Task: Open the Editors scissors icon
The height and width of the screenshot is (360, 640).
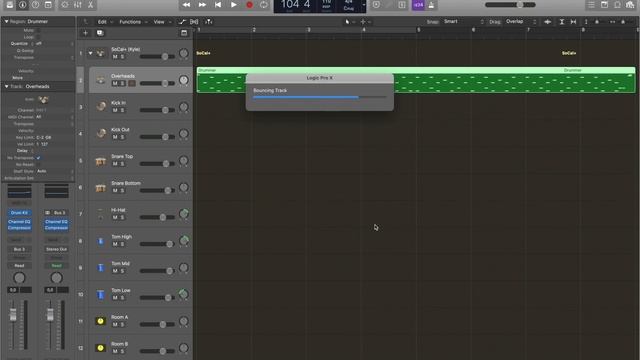Action: tap(90, 4)
